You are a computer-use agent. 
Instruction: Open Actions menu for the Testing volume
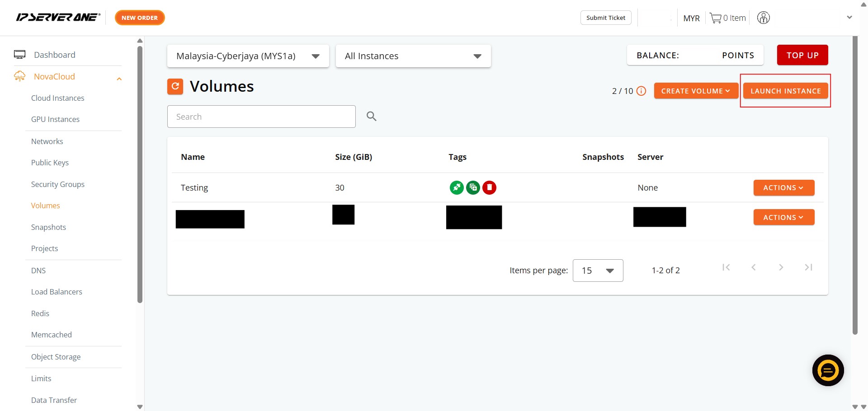point(783,188)
